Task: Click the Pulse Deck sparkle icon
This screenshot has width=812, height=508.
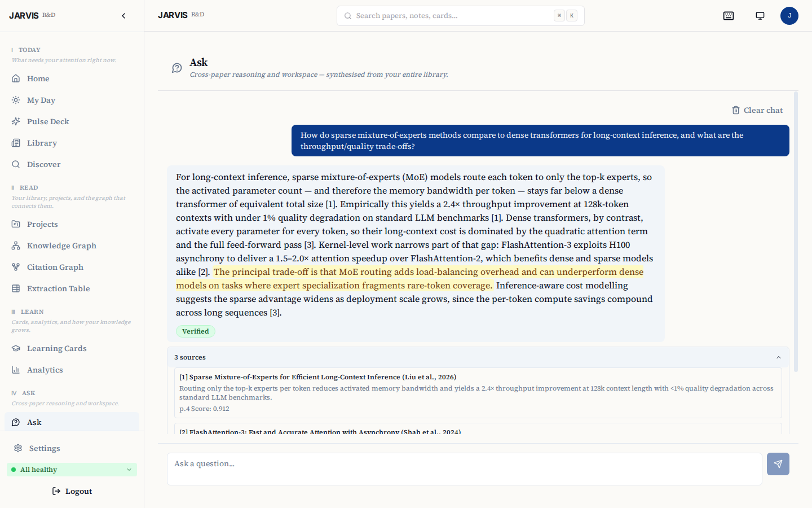Action: [16, 121]
